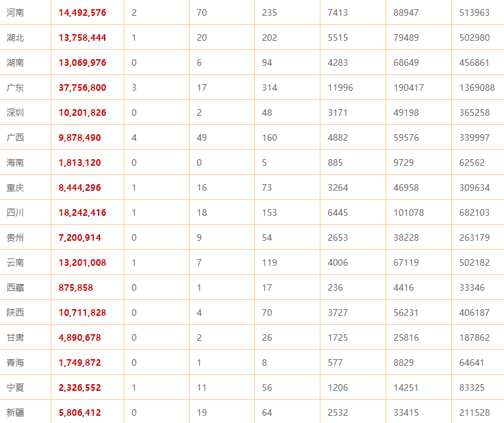The image size is (504, 423).
Task: Select 广东 total 37,756,800
Action: click(x=82, y=87)
